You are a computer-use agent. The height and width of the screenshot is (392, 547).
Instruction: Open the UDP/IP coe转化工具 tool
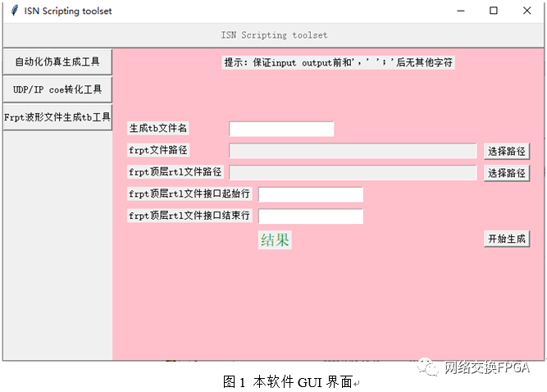tap(57, 89)
